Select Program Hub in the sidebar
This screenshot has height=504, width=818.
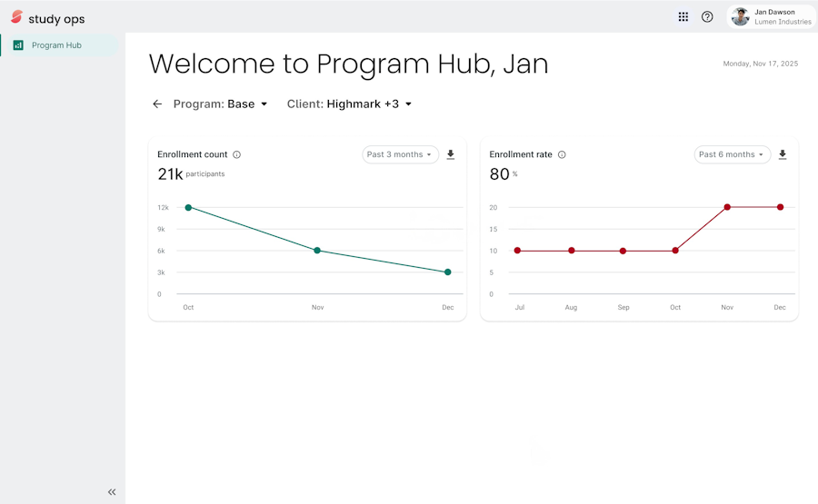[59, 45]
